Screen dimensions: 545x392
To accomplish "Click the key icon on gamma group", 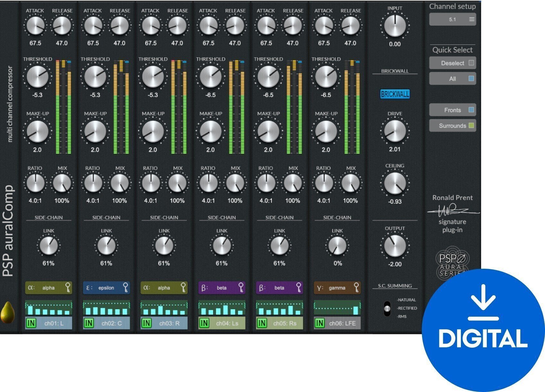I will 356,288.
